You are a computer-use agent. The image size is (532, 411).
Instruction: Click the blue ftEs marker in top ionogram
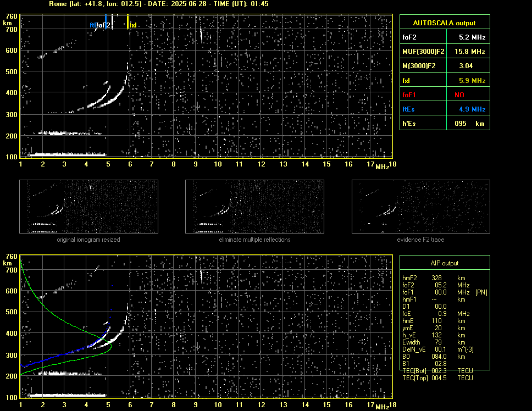click(x=106, y=21)
